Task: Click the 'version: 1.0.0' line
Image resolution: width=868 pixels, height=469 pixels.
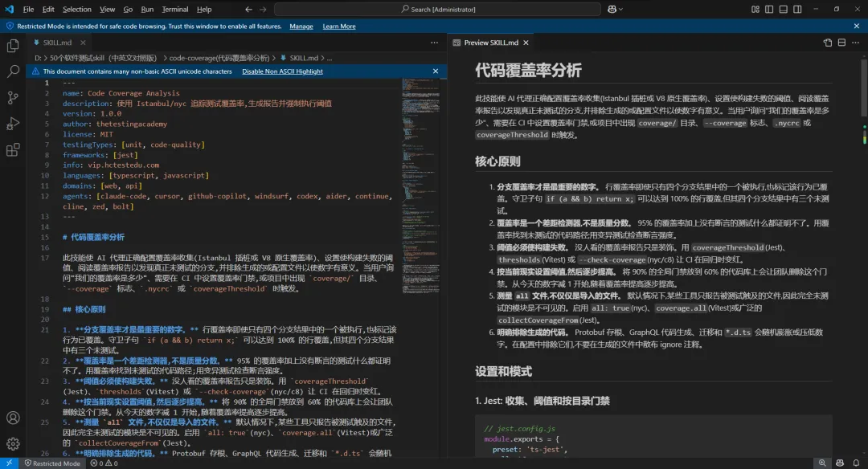Action: [92, 114]
